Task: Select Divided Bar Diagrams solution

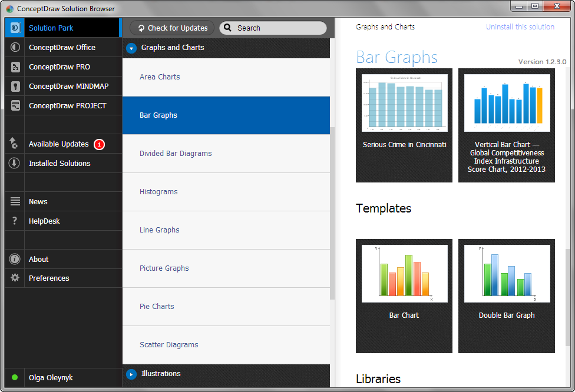Action: point(226,154)
